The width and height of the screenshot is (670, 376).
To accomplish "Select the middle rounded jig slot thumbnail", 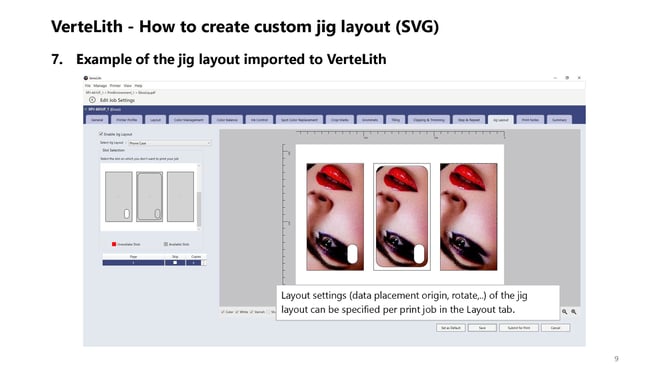I will (x=150, y=197).
